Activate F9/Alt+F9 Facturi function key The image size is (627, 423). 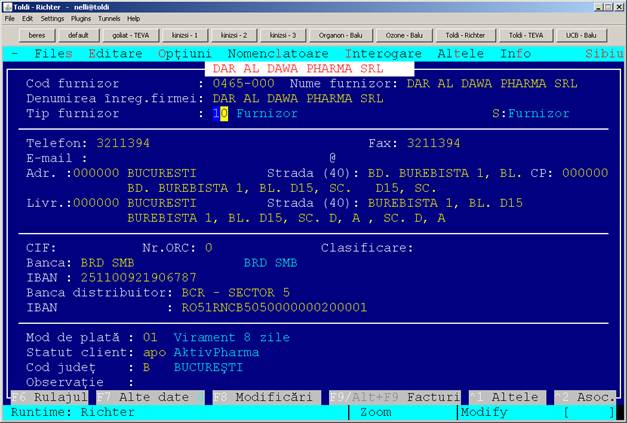coord(395,397)
